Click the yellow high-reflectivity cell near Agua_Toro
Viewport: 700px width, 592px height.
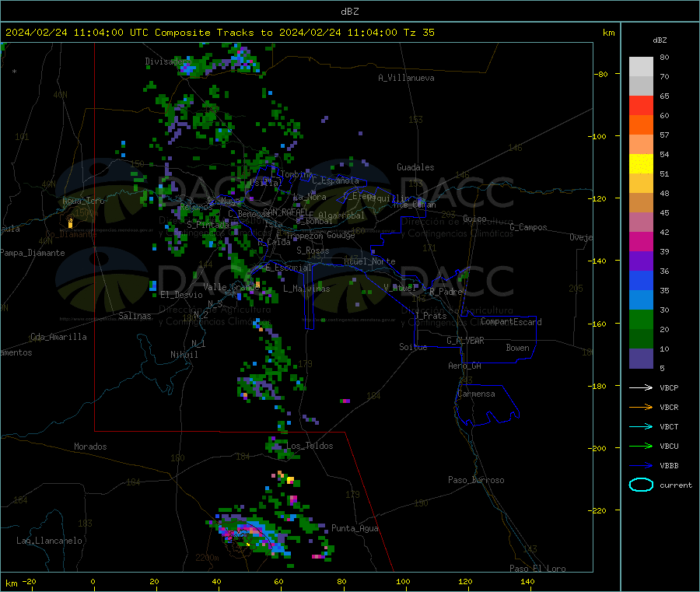(70, 222)
